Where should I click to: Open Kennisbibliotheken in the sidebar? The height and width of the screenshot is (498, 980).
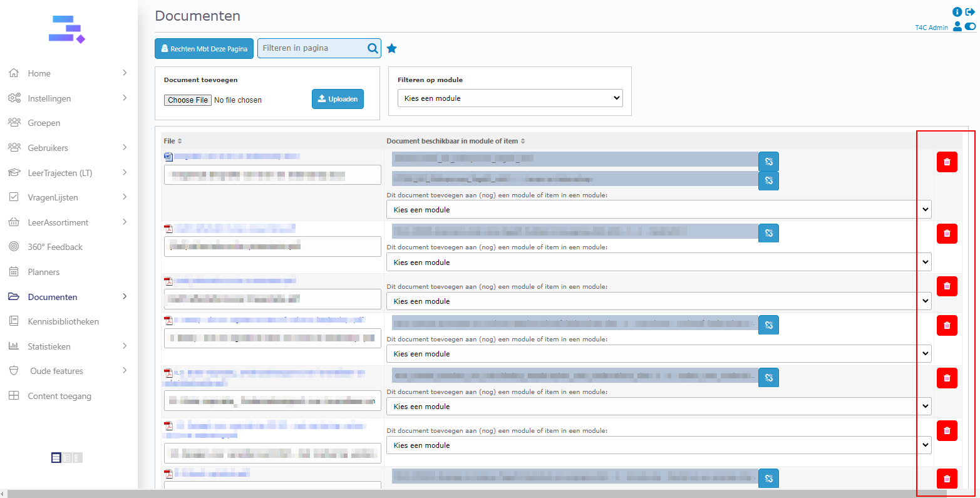(x=63, y=321)
